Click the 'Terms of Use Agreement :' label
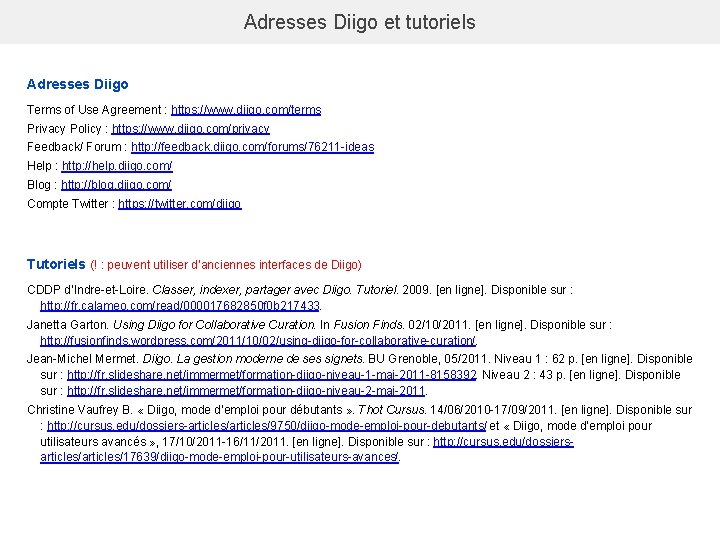720x540 pixels. 96,110
